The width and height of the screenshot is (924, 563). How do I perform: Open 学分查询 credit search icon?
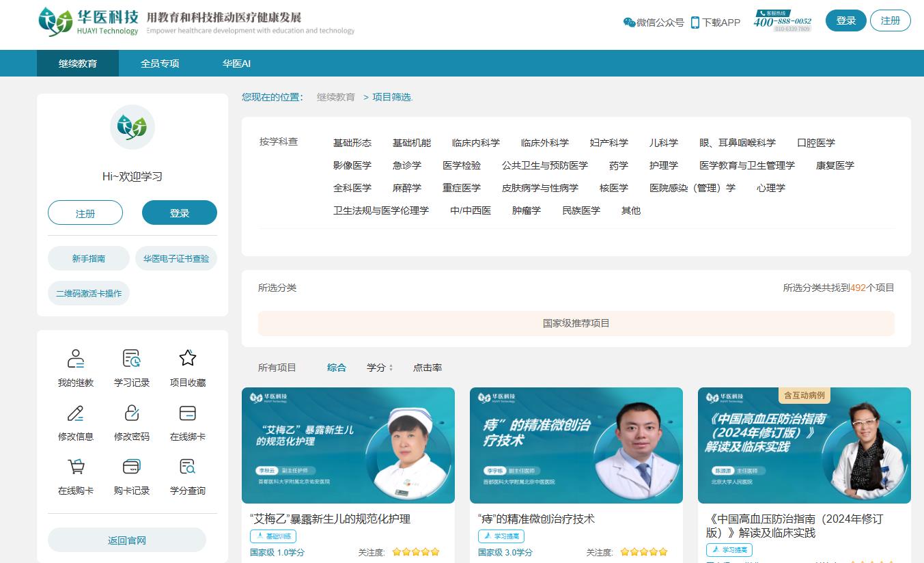point(188,467)
